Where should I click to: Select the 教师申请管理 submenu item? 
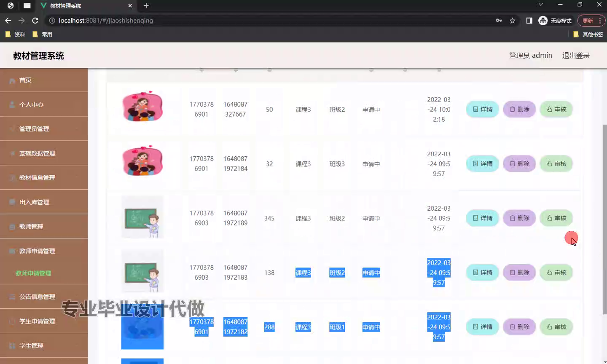coord(33,273)
